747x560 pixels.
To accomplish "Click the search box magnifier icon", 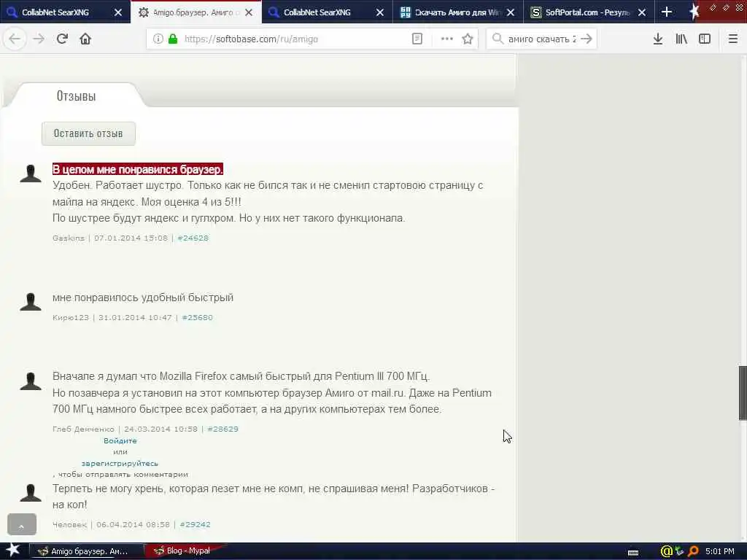I will coord(498,39).
